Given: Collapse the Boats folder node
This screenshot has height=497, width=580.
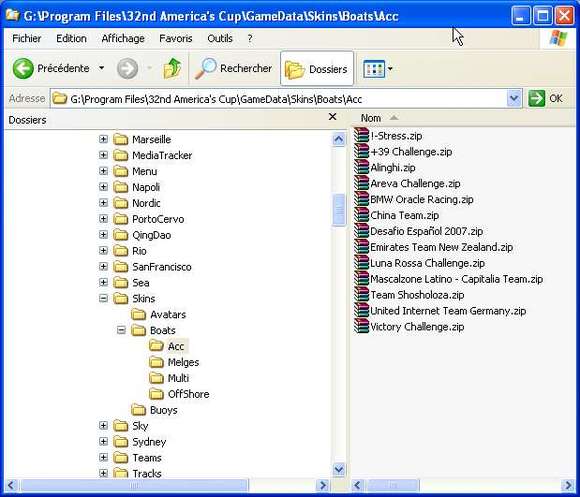Looking at the screenshot, I should tap(121, 330).
